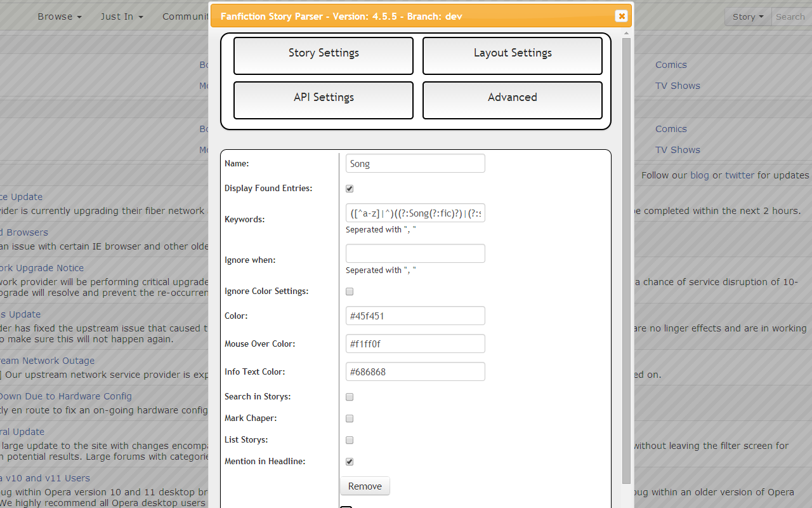Screen dimensions: 812x508
Task: Edit the Info Text Color field #686868
Action: click(416, 371)
